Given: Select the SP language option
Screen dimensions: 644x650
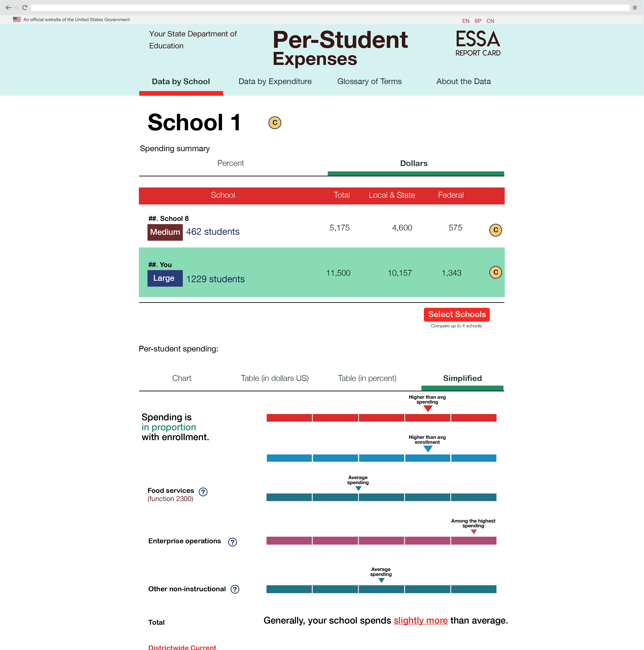Looking at the screenshot, I should point(478,21).
